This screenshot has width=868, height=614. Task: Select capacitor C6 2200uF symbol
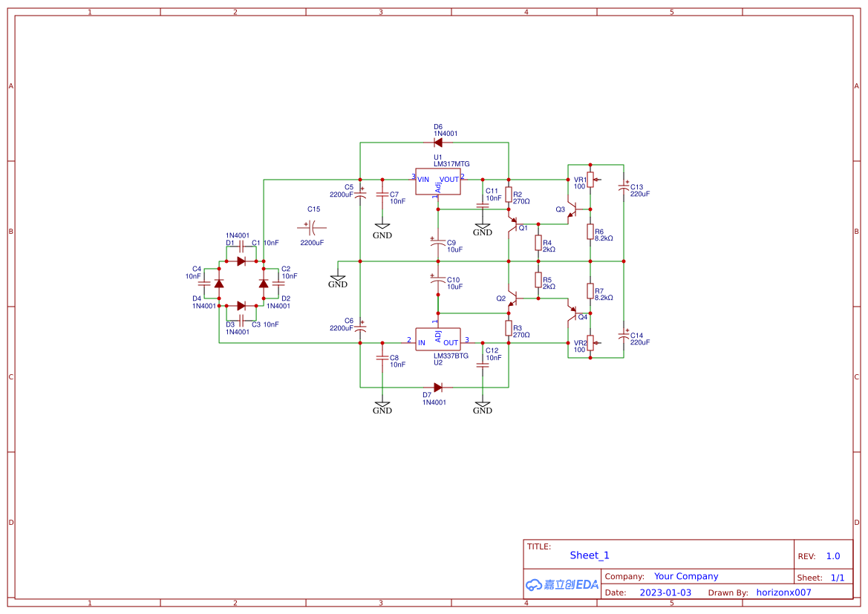click(x=360, y=327)
